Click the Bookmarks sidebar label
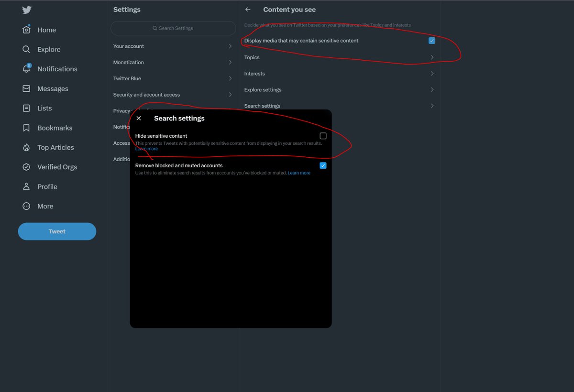 click(x=55, y=128)
